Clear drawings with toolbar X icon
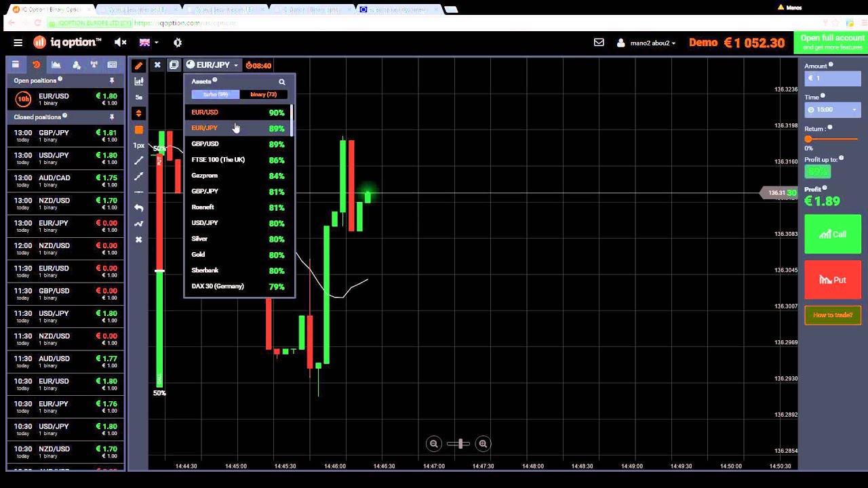868x488 pixels. pyautogui.click(x=139, y=239)
